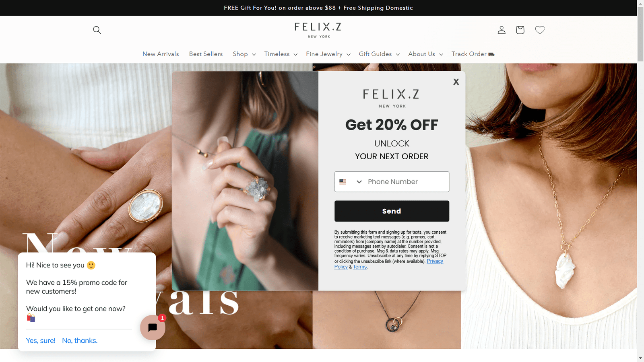The width and height of the screenshot is (644, 362).
Task: Open the shopping cart icon
Action: pos(520,30)
